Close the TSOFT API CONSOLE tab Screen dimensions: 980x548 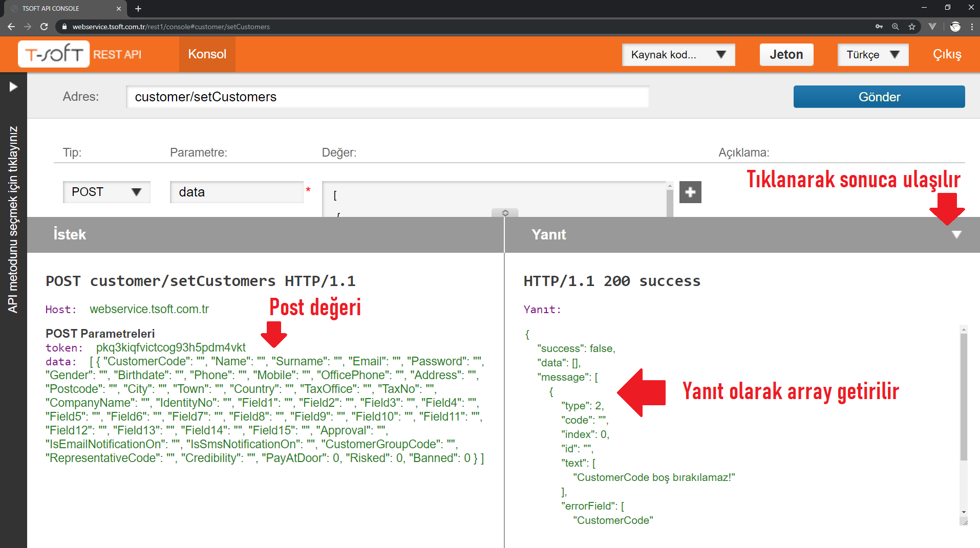pos(119,9)
